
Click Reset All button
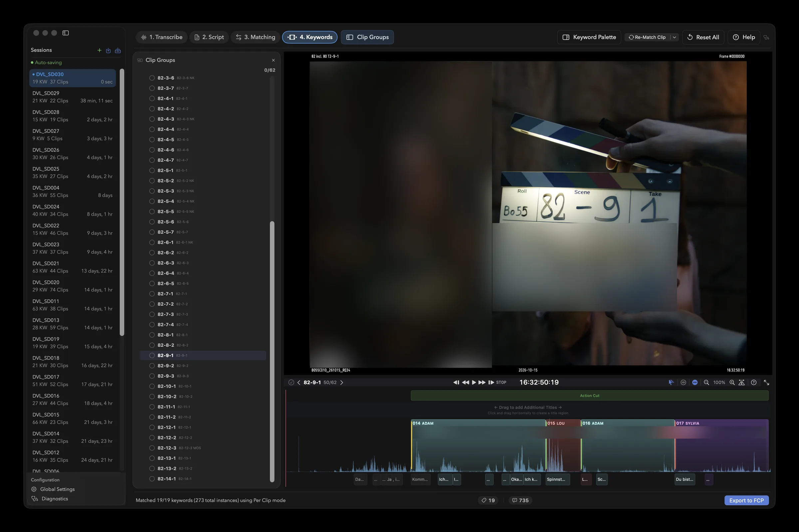coord(703,37)
